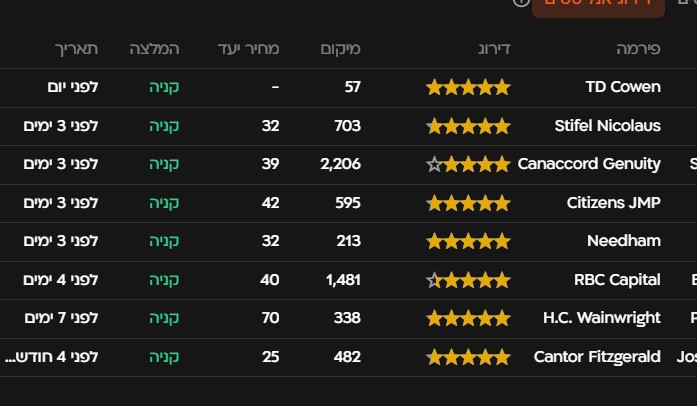Viewport: 697px width, 406px height.
Task: Open the Citizens JMP firm link
Action: click(614, 203)
